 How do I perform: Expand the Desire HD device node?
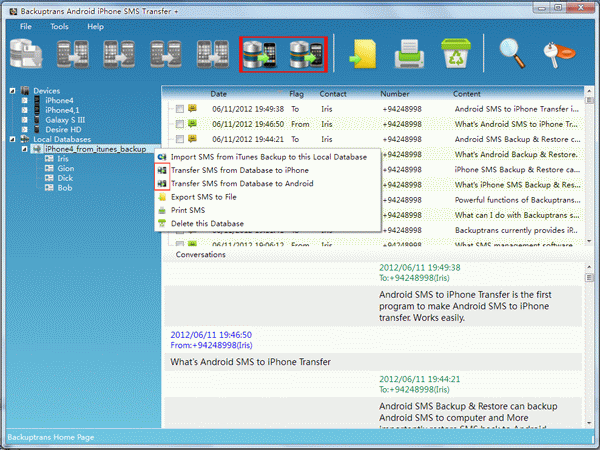coord(24,129)
